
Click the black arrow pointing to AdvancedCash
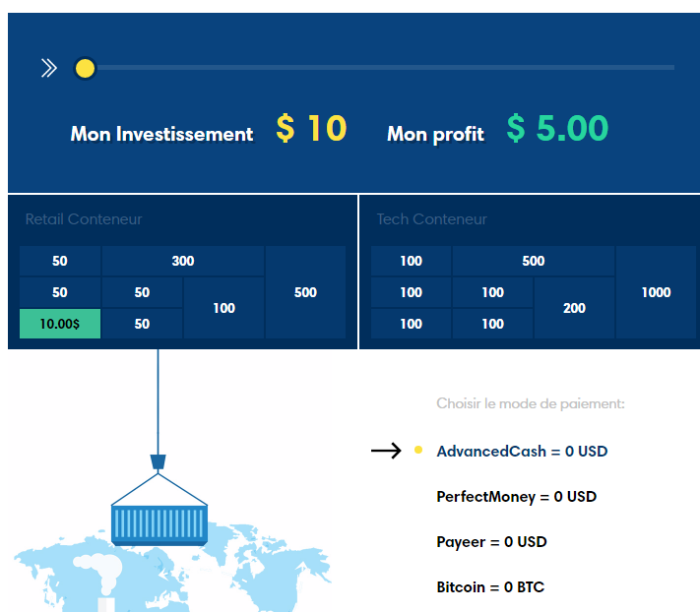pos(386,451)
